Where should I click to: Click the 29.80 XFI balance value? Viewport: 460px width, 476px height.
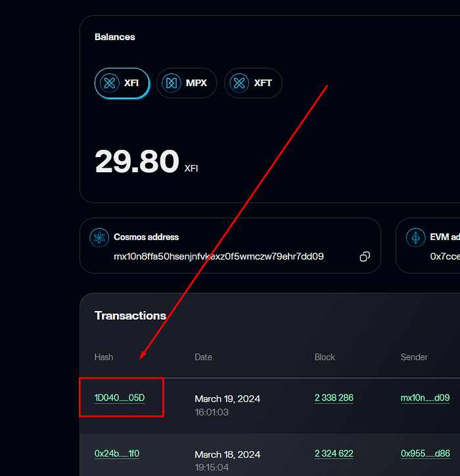(x=147, y=162)
